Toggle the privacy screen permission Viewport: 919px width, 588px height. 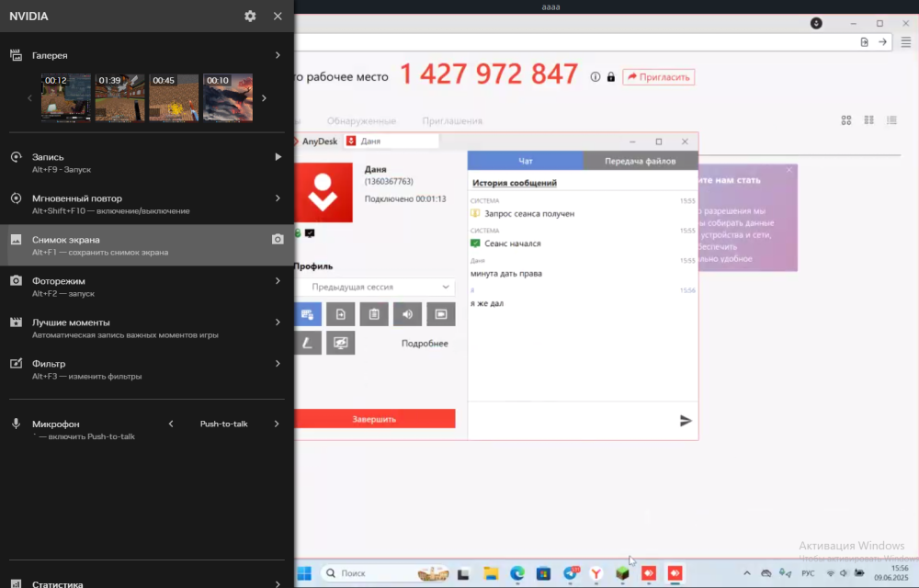click(x=341, y=344)
